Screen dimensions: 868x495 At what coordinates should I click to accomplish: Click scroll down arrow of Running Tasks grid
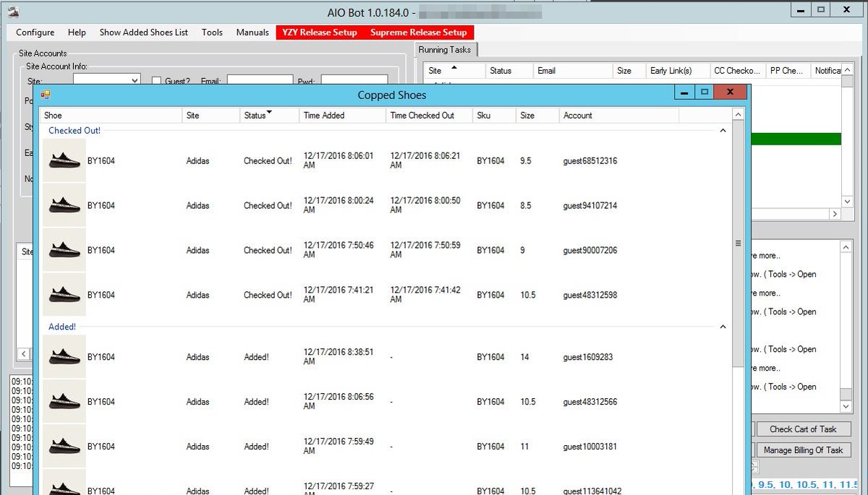pyautogui.click(x=848, y=202)
